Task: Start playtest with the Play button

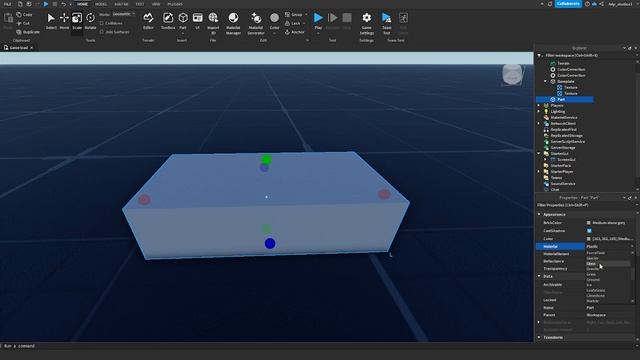Action: coord(318,21)
